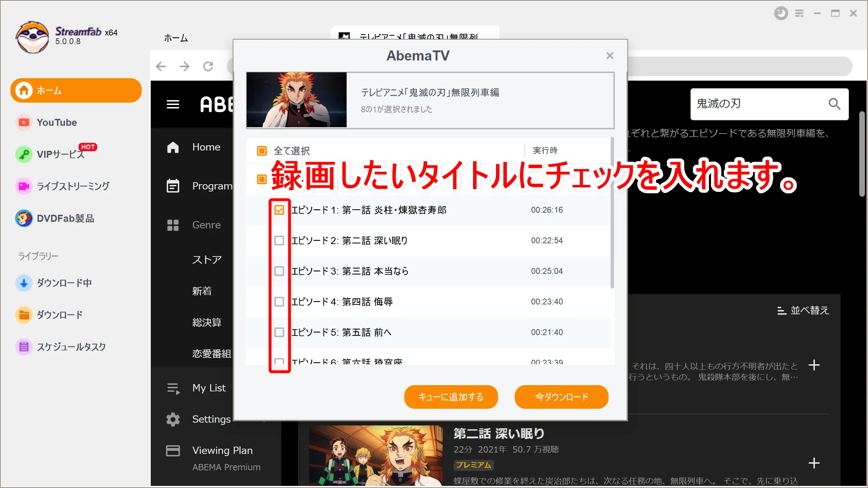Open ダウンロード library label
This screenshot has height=488, width=868.
60,315
